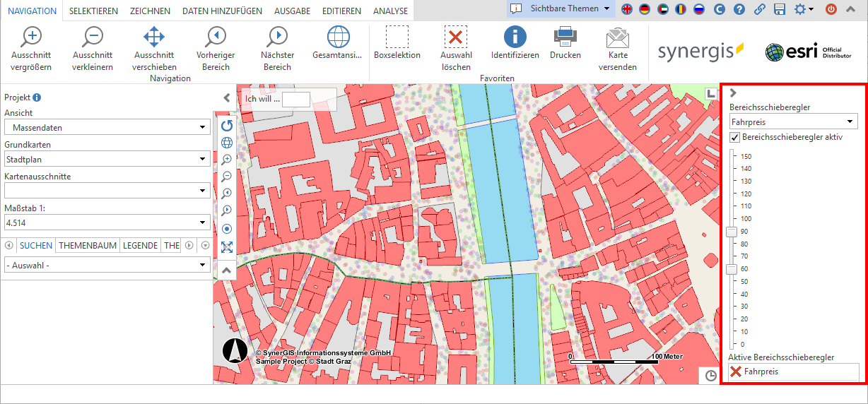Viewport: 868px width, 404px height.
Task: Switch language with the German flag
Action: (x=645, y=9)
